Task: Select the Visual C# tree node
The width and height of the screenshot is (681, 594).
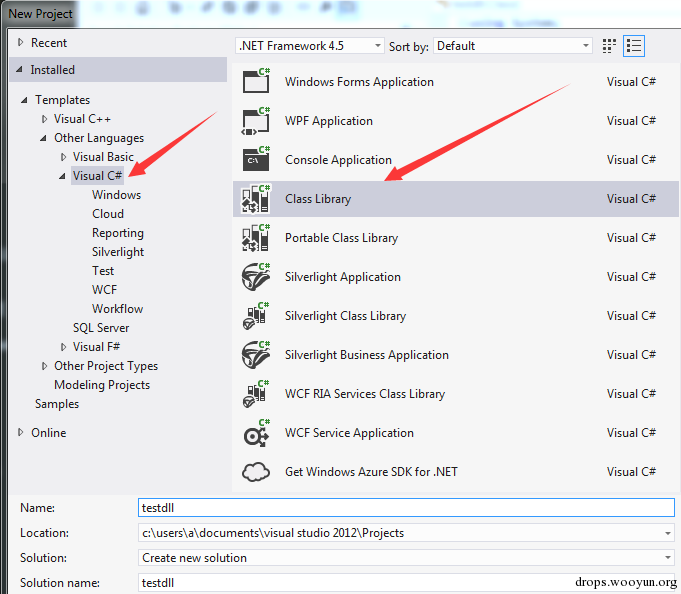Action: 97,175
